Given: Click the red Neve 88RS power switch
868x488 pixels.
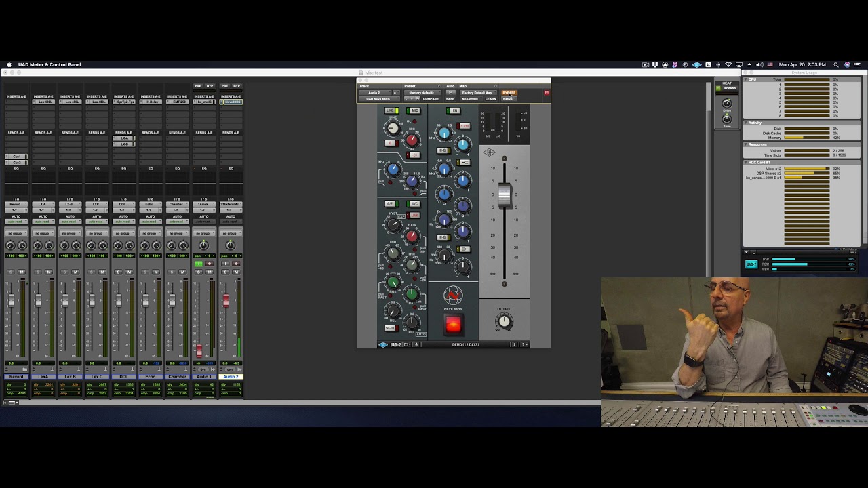Looking at the screenshot, I should click(x=454, y=324).
